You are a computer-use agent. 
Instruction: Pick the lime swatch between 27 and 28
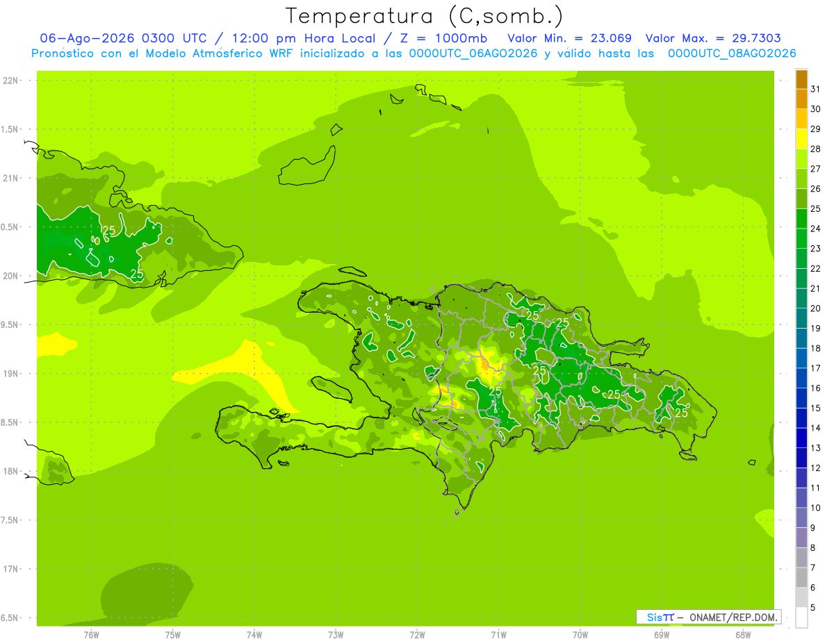(x=801, y=159)
